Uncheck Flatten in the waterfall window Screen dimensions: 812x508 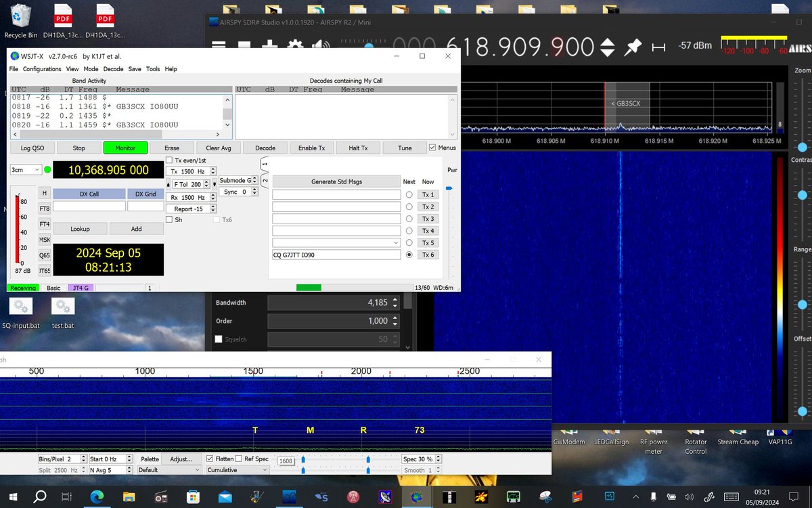click(210, 459)
